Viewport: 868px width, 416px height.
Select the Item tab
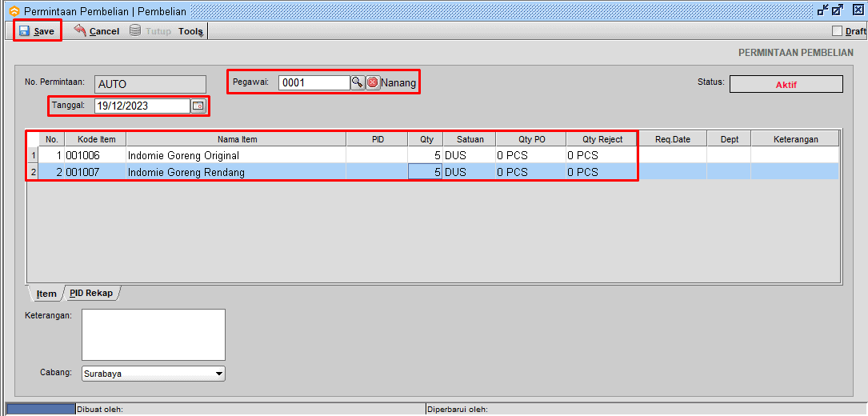click(x=46, y=294)
